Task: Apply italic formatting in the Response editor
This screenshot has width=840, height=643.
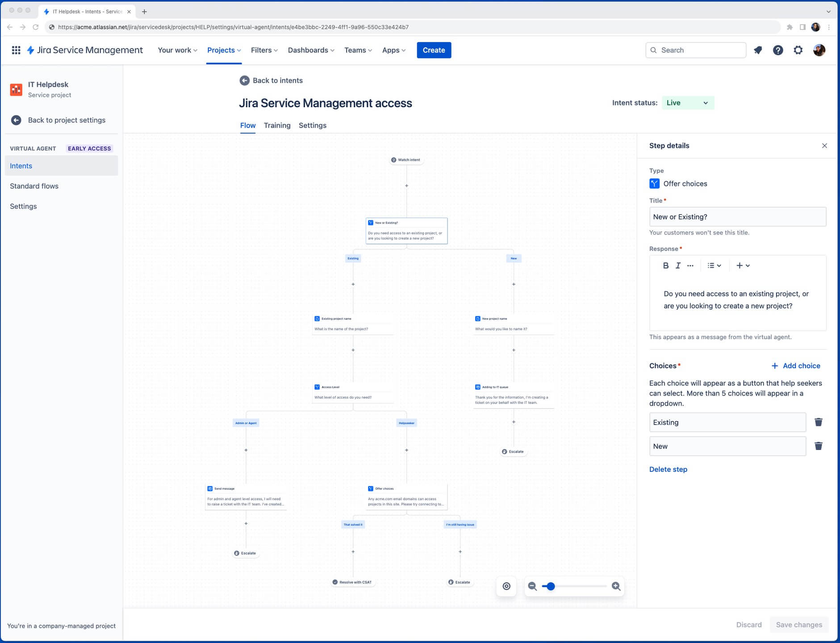Action: coord(677,265)
